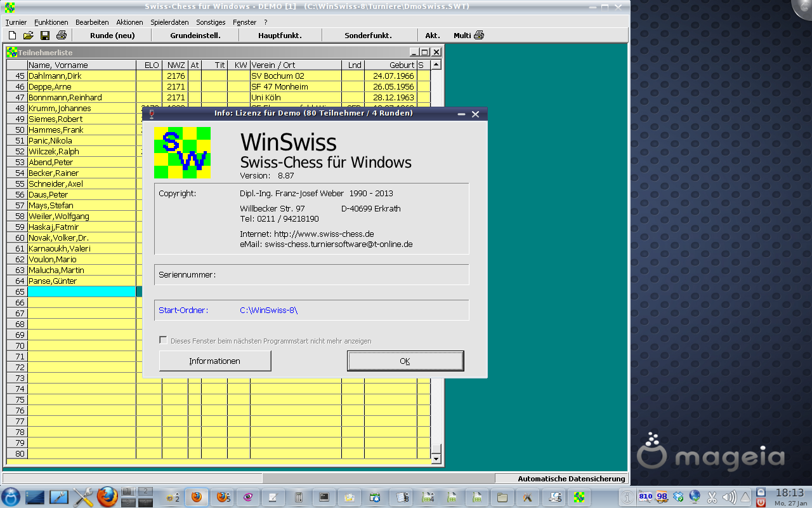Open a tournament with the folder icon
This screenshot has width=812, height=508.
[29, 36]
